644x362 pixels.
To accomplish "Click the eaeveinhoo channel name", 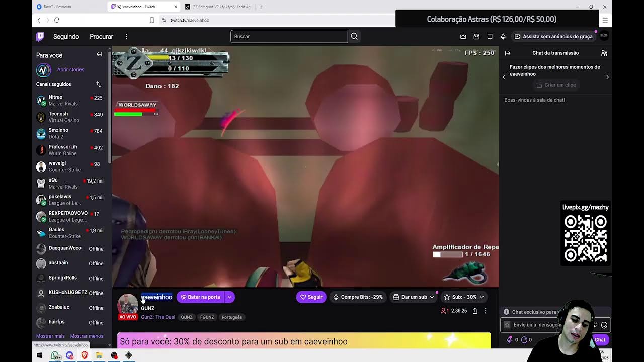I will (x=156, y=297).
